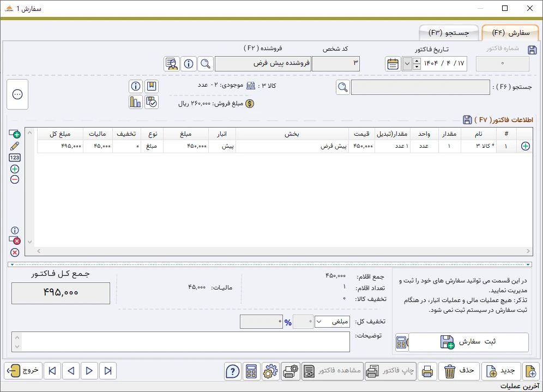Click the magnifier beside the جستجو (F6) field
Screen dimensions: 543x392
343,87
